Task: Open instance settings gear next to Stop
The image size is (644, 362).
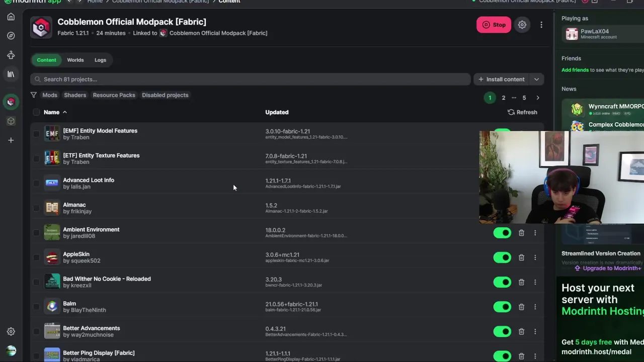Action: 522,25
